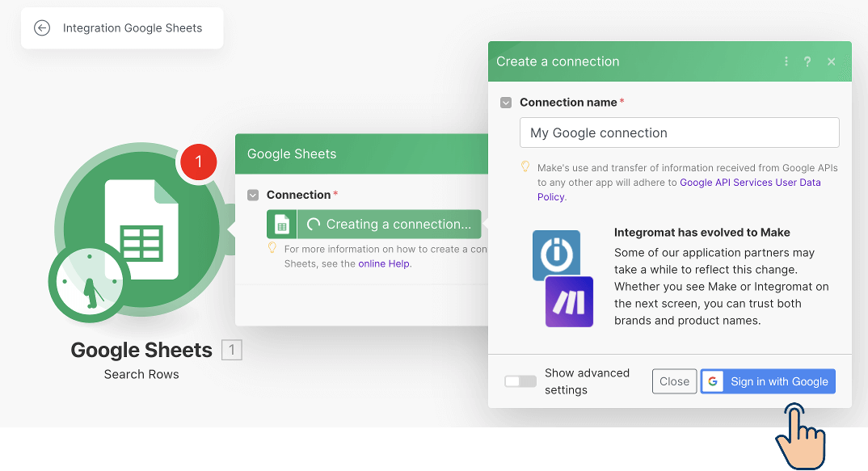
Task: Click the small Sheets icon beside Creating a connection
Action: coord(282,224)
